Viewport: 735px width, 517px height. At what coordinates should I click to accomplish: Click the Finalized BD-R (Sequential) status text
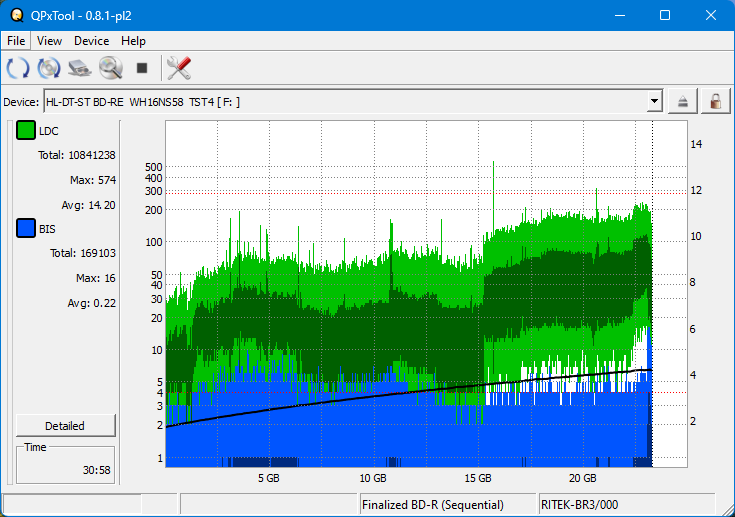[433, 505]
